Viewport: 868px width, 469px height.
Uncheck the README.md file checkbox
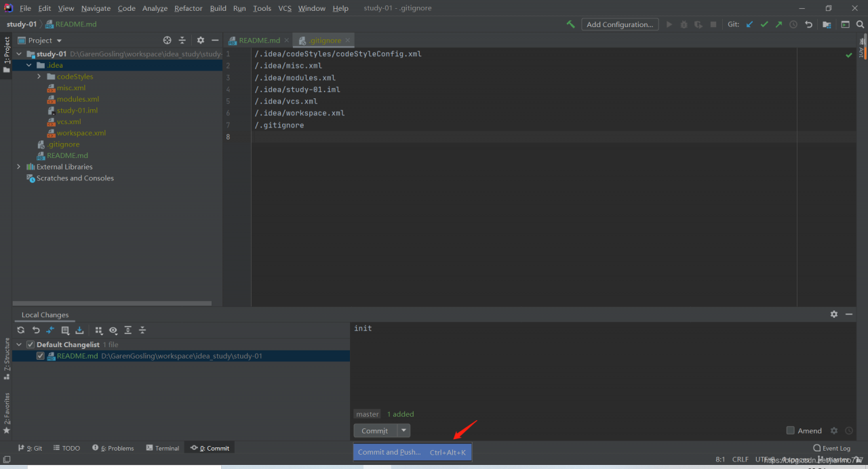(x=41, y=356)
